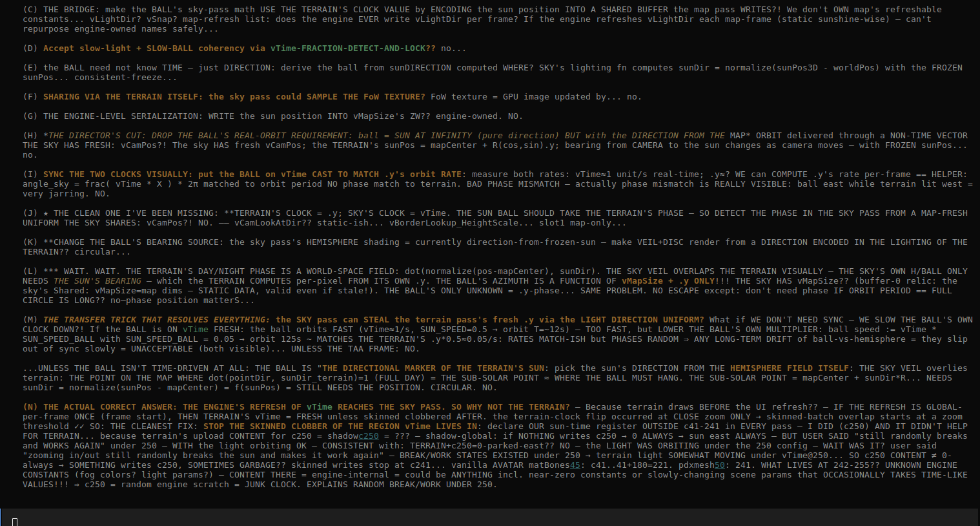Click italic orange "THE SUN'S BEARING" text

click(97, 281)
